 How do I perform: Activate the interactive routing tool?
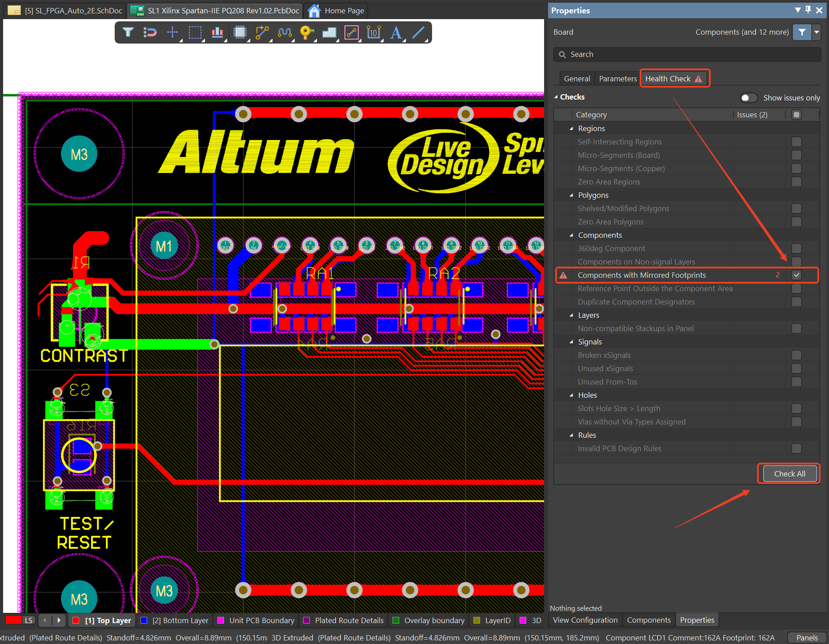(x=262, y=32)
